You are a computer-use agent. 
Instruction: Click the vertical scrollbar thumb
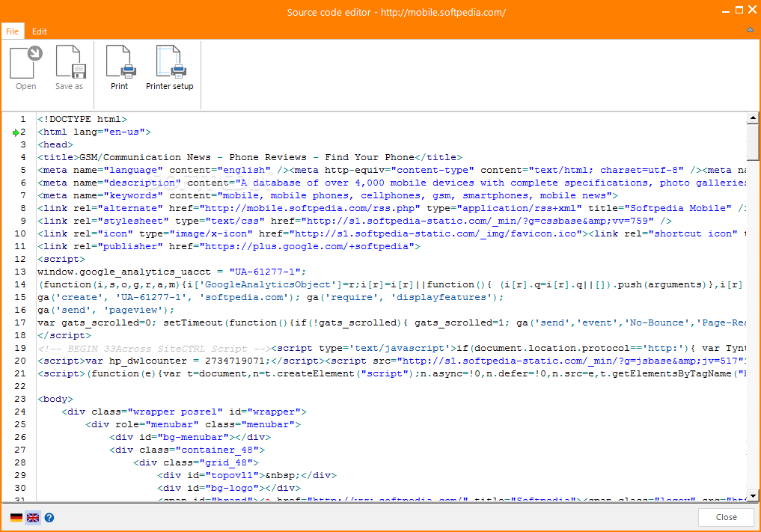(752, 141)
